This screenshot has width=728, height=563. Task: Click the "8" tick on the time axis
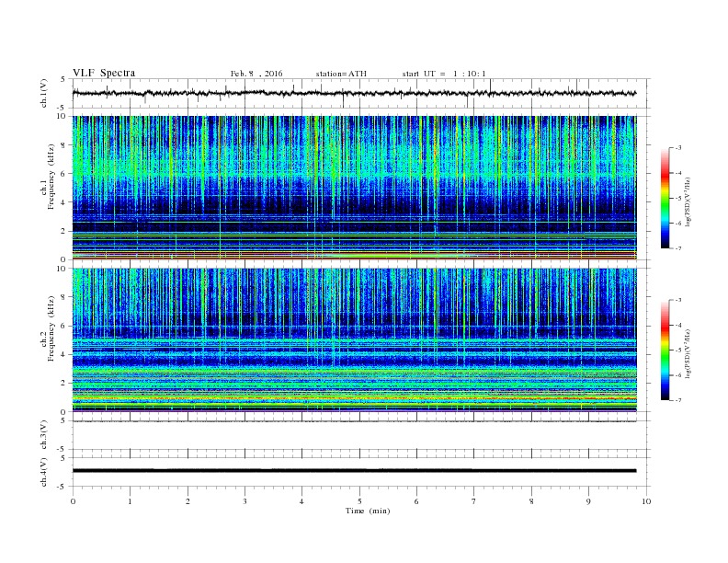531,501
